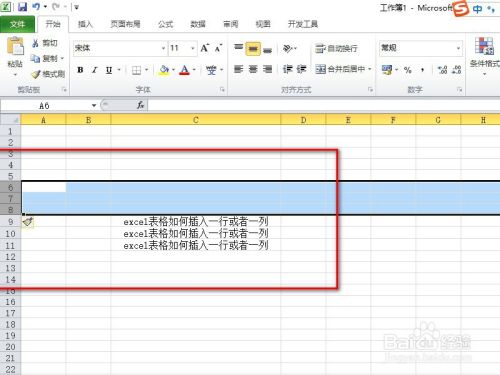500x375 pixels.
Task: Click the Borders icon
Action: point(136,70)
